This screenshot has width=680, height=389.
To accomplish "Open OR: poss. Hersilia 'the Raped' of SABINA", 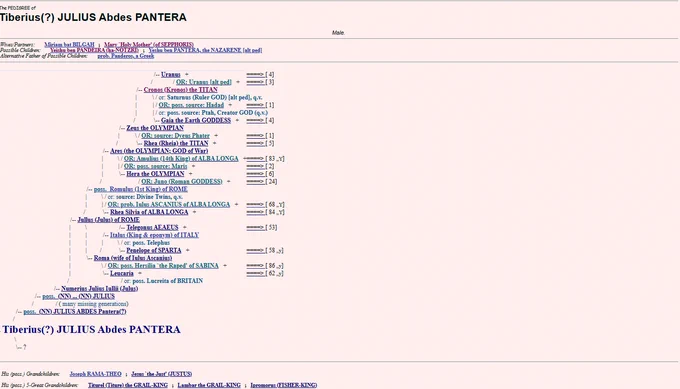I will [x=163, y=265].
